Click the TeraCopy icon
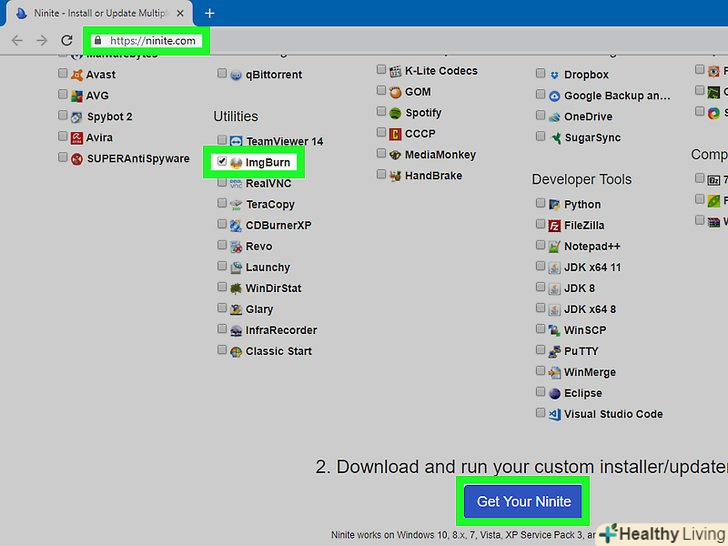 tap(236, 204)
